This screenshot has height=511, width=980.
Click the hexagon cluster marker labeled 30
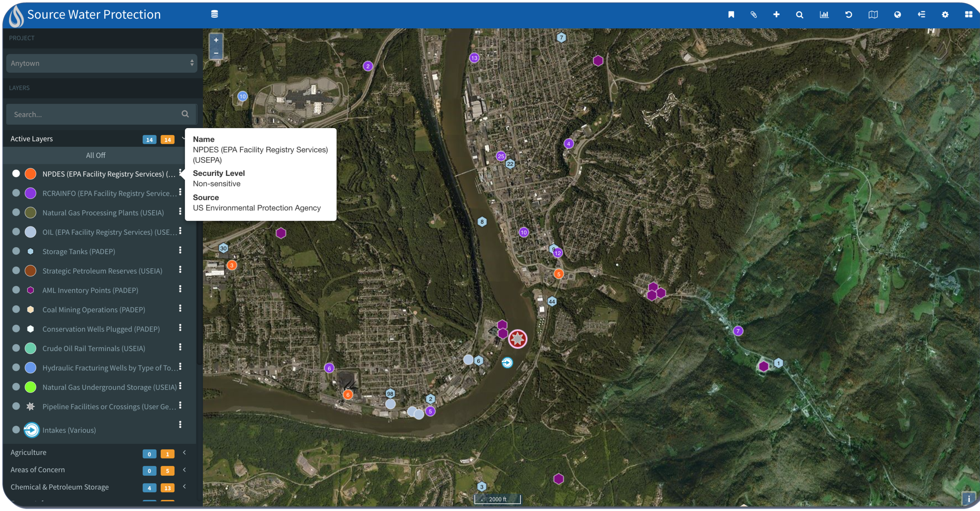click(223, 248)
